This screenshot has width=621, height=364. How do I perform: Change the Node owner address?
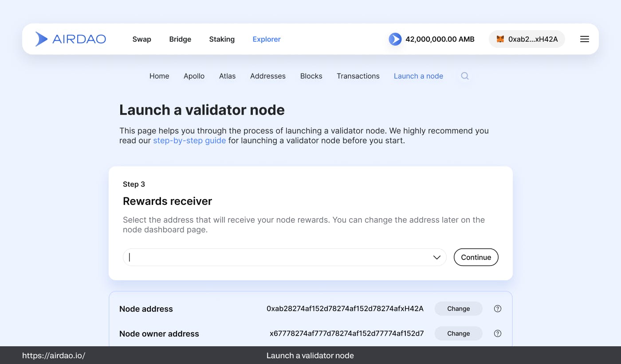(x=458, y=333)
